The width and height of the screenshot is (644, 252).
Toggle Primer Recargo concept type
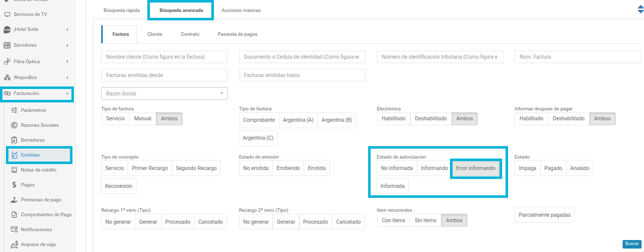pos(150,168)
